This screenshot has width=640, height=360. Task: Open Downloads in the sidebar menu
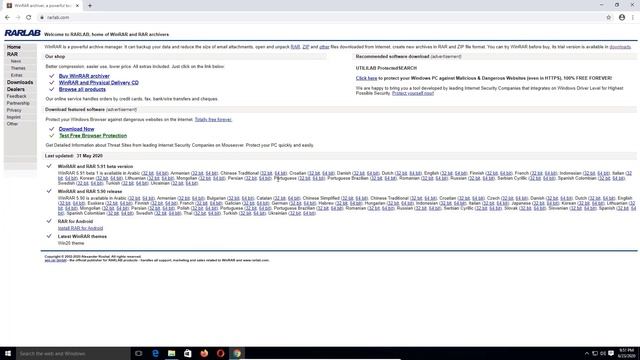click(x=20, y=82)
